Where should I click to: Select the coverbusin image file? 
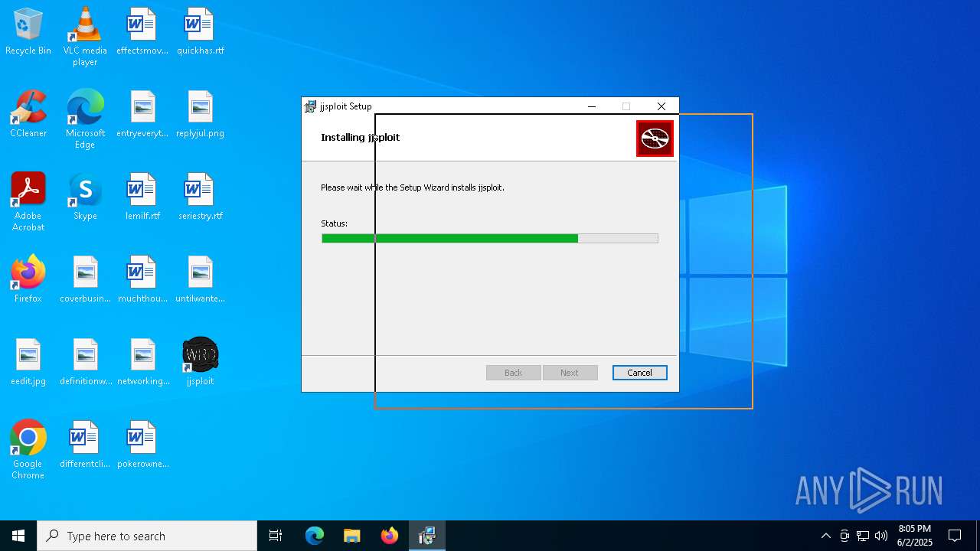pos(85,280)
